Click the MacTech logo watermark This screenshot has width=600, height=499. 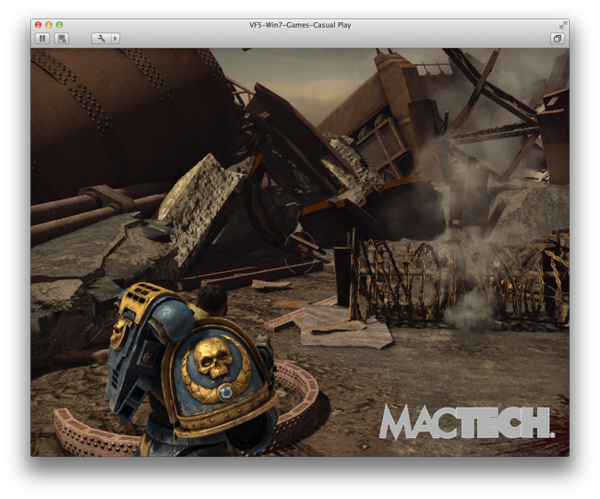[465, 421]
